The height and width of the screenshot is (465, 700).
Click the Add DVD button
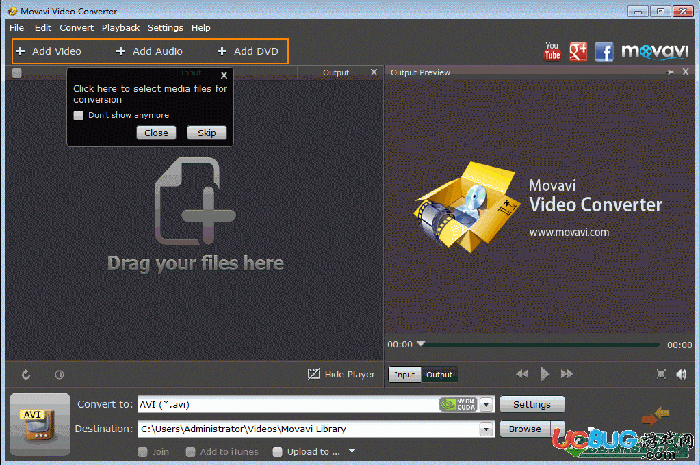tap(248, 51)
